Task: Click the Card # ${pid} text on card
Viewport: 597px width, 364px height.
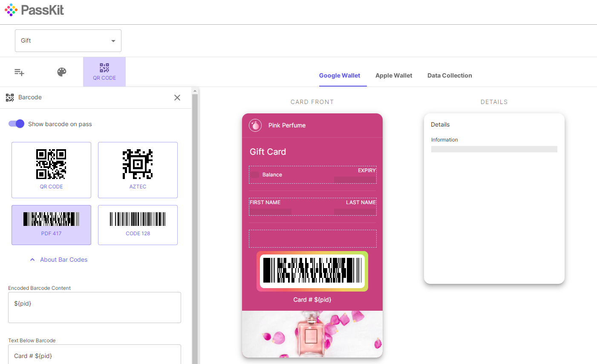Action: point(312,300)
